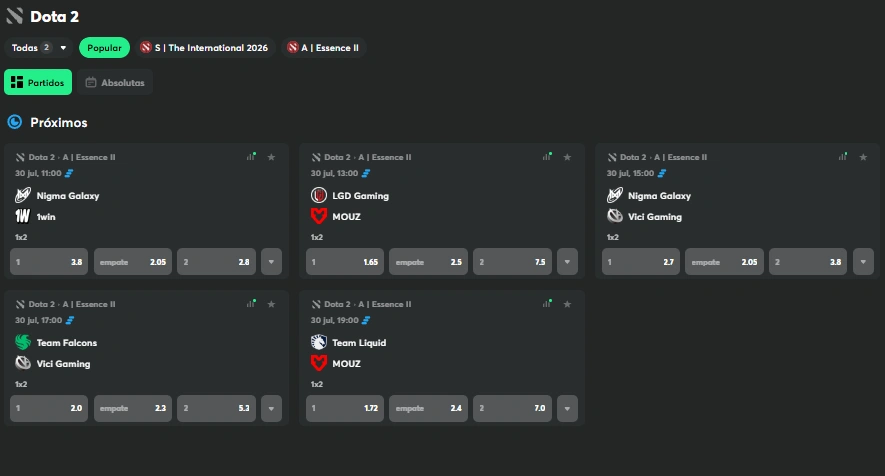
Task: Click the blue Próximos clock icon
Action: [15, 122]
